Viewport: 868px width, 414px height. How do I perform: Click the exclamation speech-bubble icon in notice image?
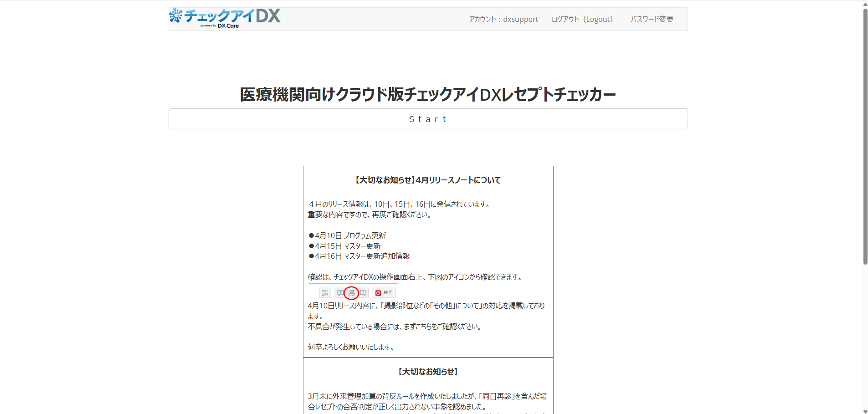tap(363, 293)
